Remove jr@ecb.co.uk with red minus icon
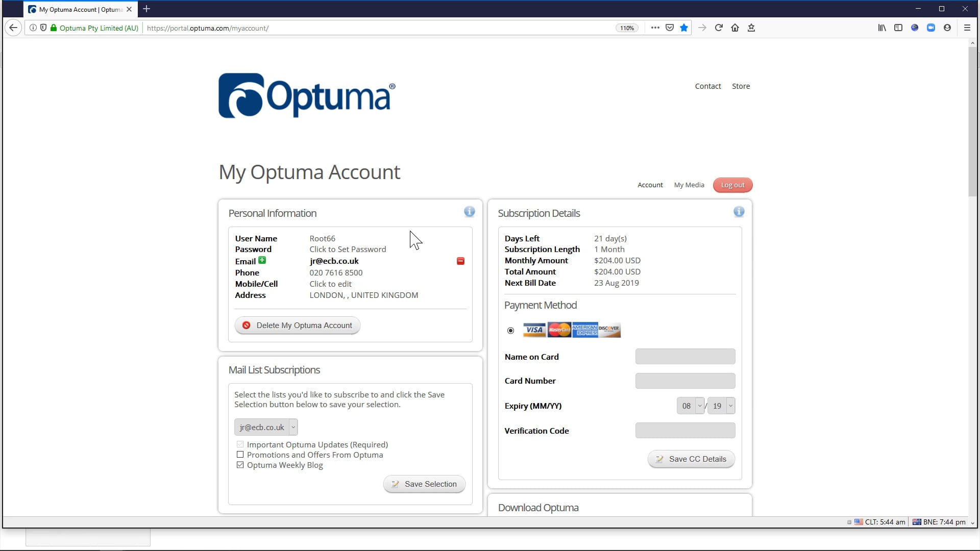 [x=460, y=261]
